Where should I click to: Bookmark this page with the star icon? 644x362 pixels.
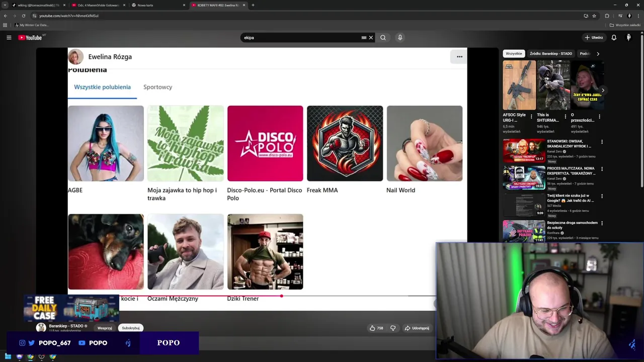594,16
